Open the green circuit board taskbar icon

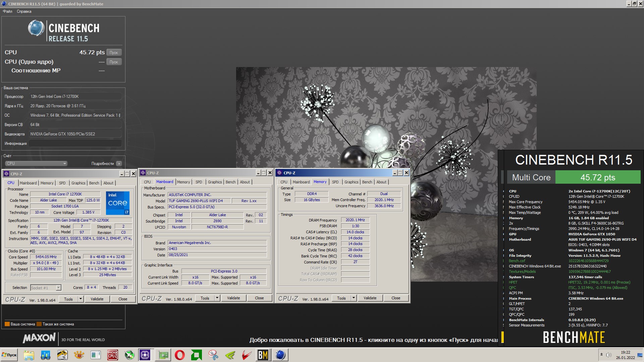tap(163, 355)
